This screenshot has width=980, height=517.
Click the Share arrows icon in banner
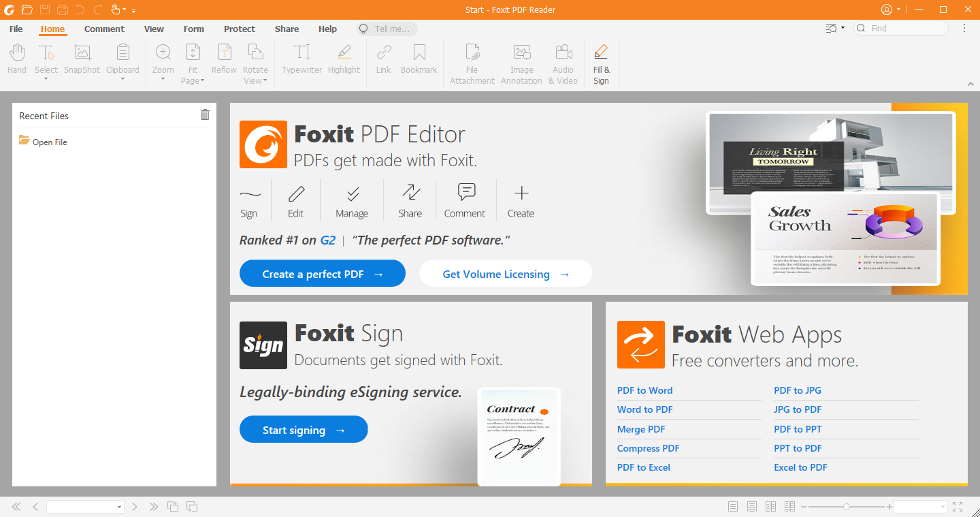coord(410,193)
